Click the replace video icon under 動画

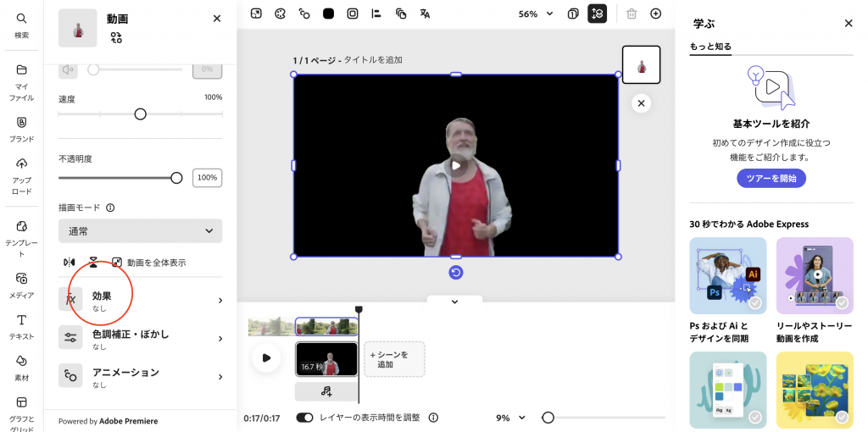[115, 37]
